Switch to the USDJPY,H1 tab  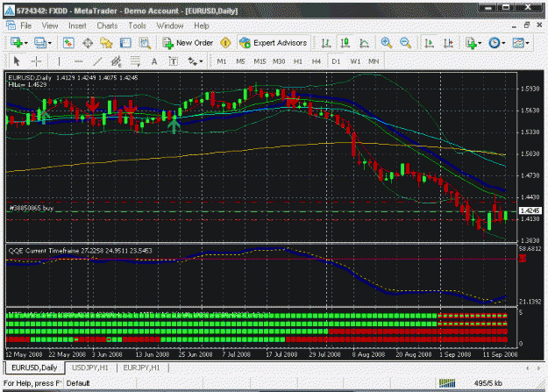[x=89, y=367]
